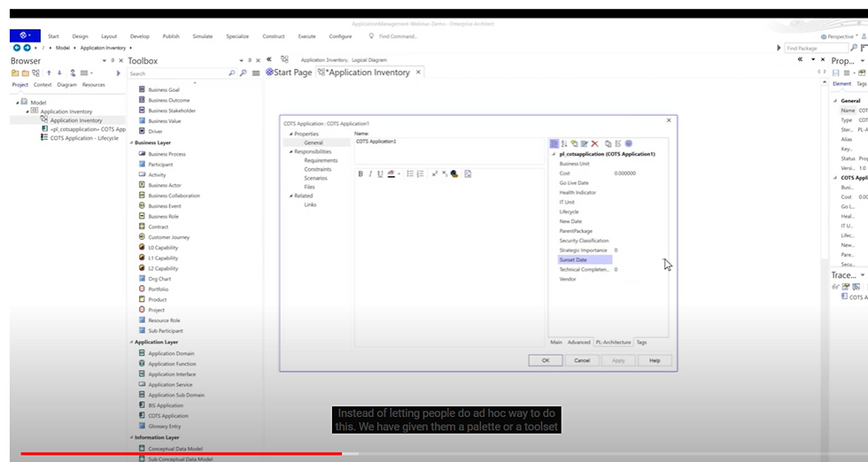Insert numbered list in notes editor
The height and width of the screenshot is (462, 868).
point(420,173)
